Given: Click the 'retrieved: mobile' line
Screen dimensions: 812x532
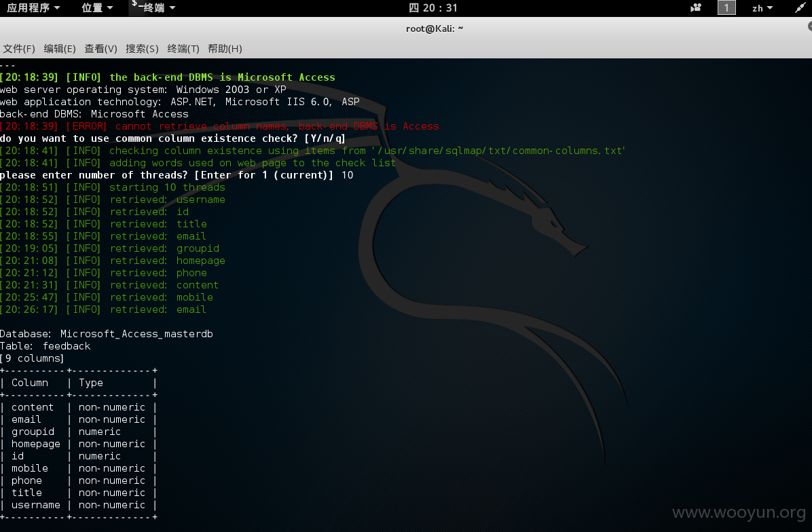Looking at the screenshot, I should tap(107, 298).
